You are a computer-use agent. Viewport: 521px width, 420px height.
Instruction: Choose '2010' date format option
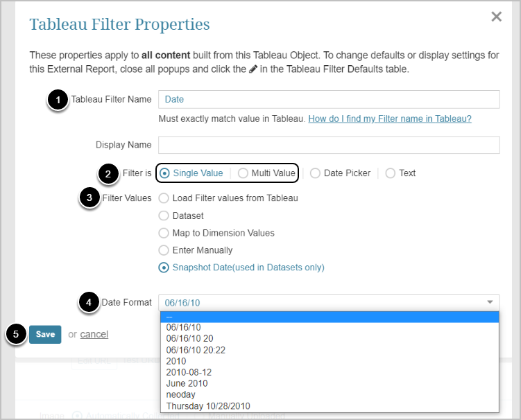[330, 361]
